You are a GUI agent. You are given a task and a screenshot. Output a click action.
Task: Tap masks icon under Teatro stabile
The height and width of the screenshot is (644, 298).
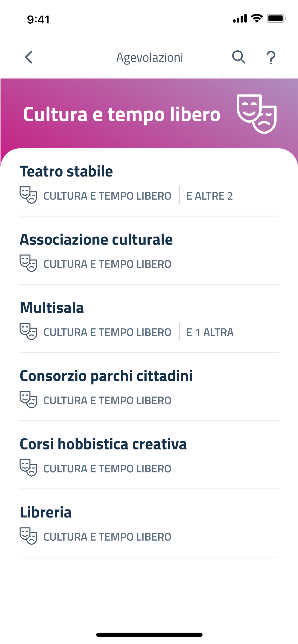(28, 195)
